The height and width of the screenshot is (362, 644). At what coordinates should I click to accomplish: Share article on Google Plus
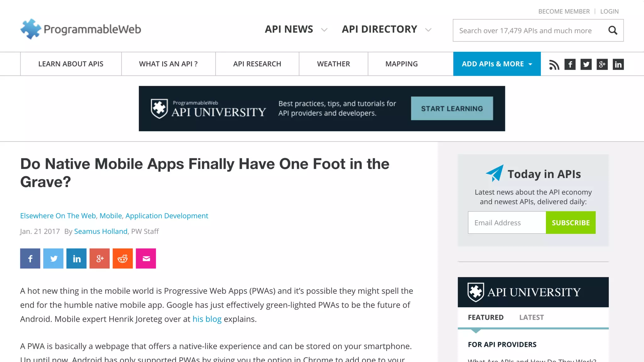point(100,259)
